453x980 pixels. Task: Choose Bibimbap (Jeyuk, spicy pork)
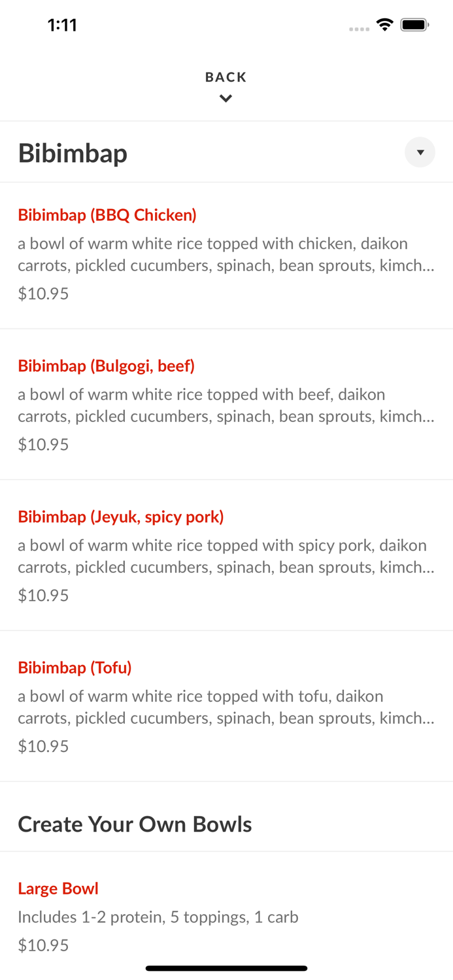click(121, 517)
